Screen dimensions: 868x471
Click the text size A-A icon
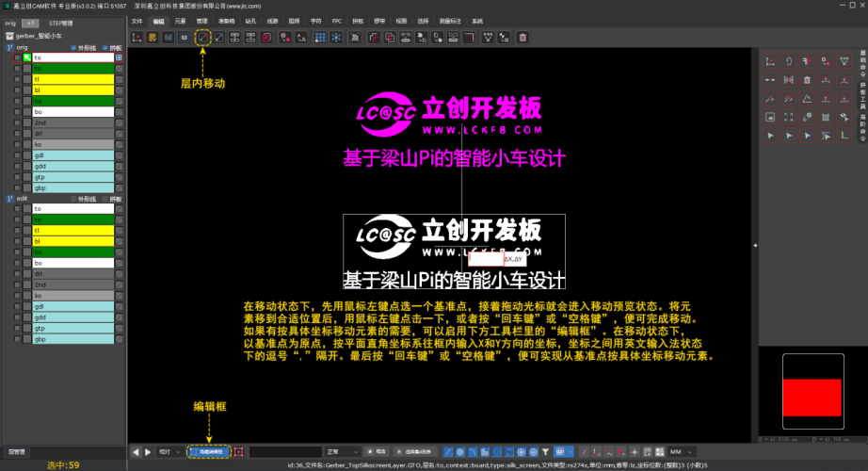(300, 38)
